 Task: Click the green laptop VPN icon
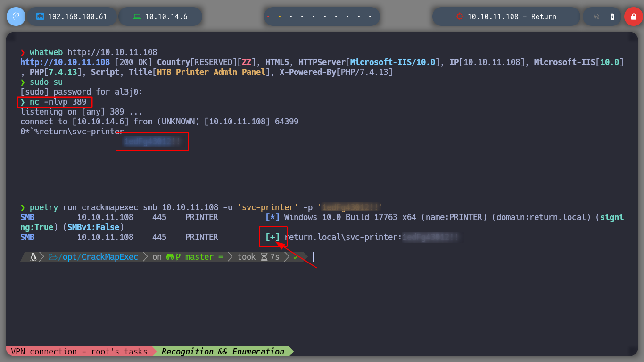pos(137,16)
